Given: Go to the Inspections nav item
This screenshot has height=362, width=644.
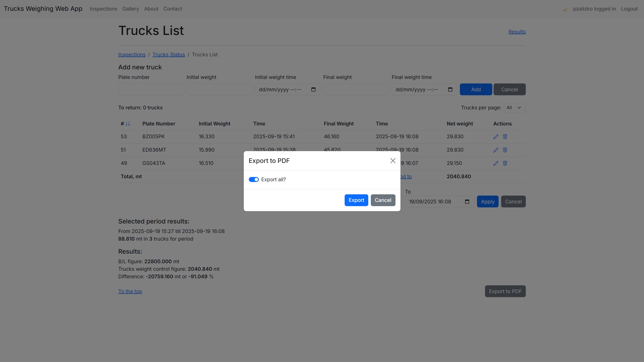Looking at the screenshot, I should [x=103, y=9].
